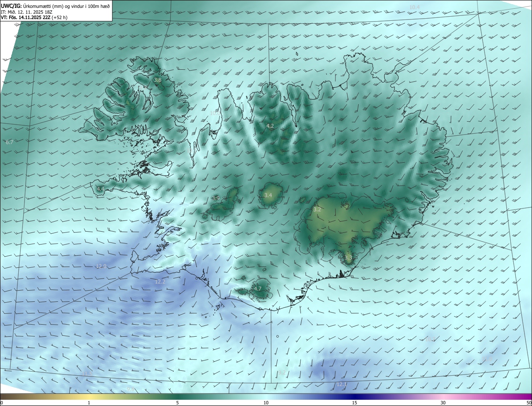Click the 6.7 value label off the west coast
Image resolution: width=532 pixels, height=406 pixels.
tap(10, 142)
